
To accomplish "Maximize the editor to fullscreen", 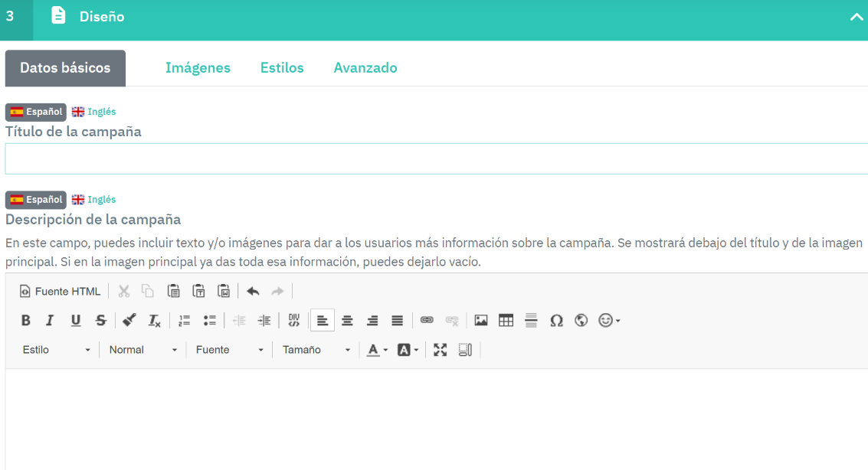I will pos(440,350).
